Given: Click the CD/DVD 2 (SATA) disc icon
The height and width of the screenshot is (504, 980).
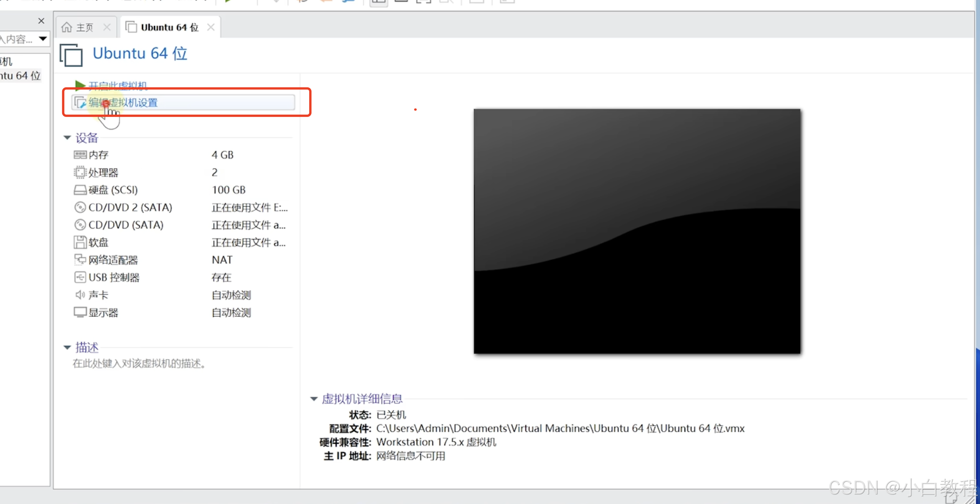Looking at the screenshot, I should (x=80, y=208).
